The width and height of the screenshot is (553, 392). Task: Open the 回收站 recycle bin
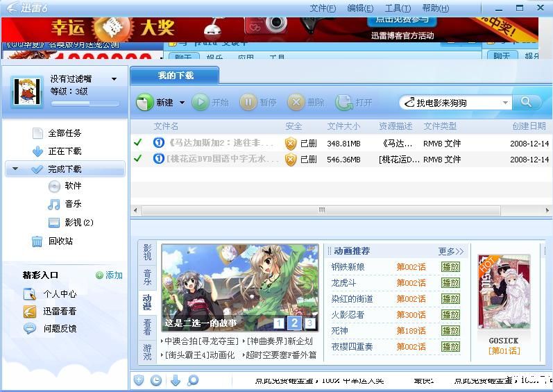tap(53, 241)
